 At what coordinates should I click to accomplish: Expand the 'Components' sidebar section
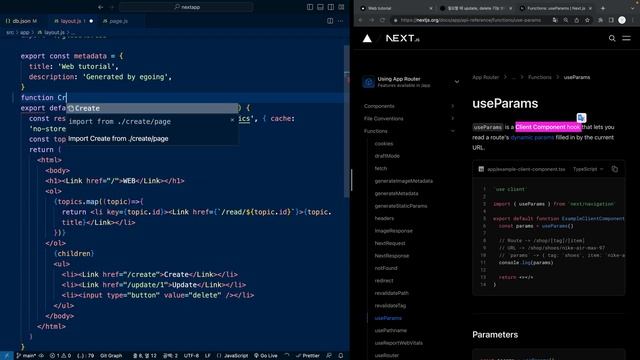point(409,106)
